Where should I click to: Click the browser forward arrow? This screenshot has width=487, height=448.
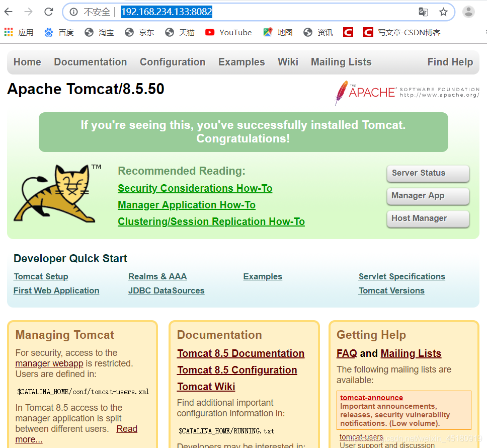point(29,12)
